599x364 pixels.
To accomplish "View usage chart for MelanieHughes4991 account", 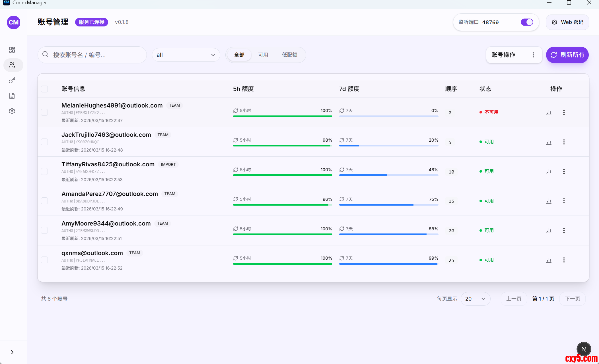I will coord(548,112).
